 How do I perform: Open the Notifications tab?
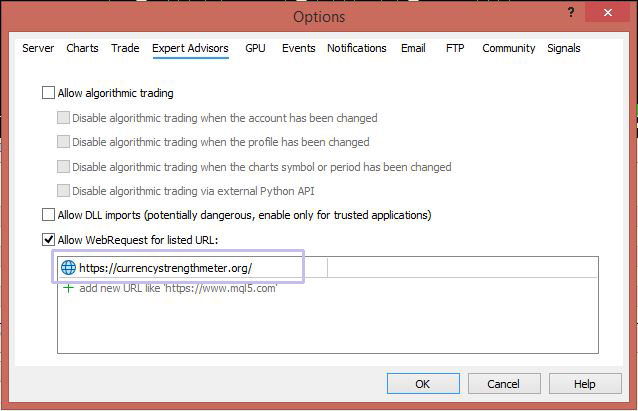[356, 48]
